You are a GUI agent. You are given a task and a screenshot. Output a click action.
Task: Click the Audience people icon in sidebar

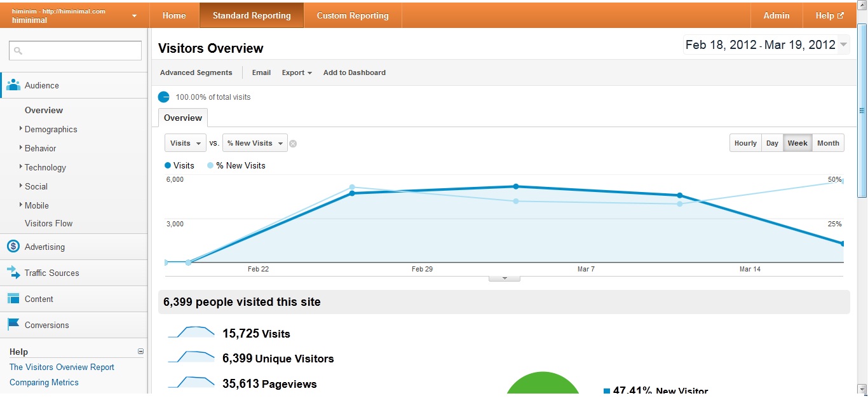13,85
